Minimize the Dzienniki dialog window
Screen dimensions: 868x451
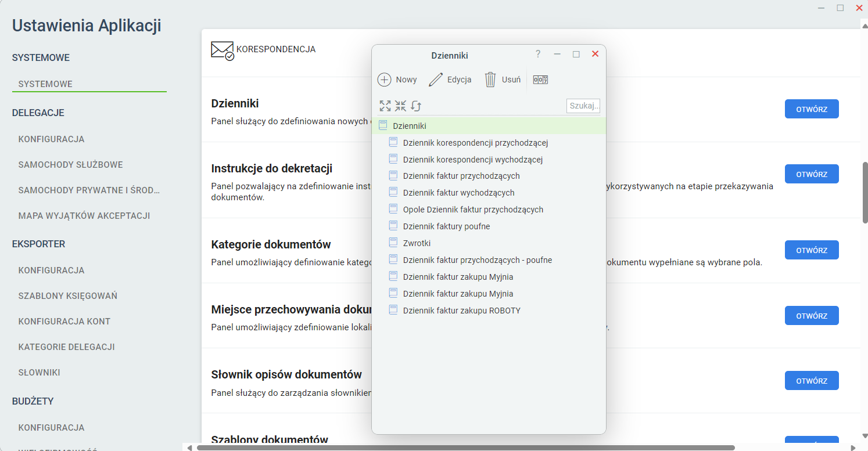[557, 54]
